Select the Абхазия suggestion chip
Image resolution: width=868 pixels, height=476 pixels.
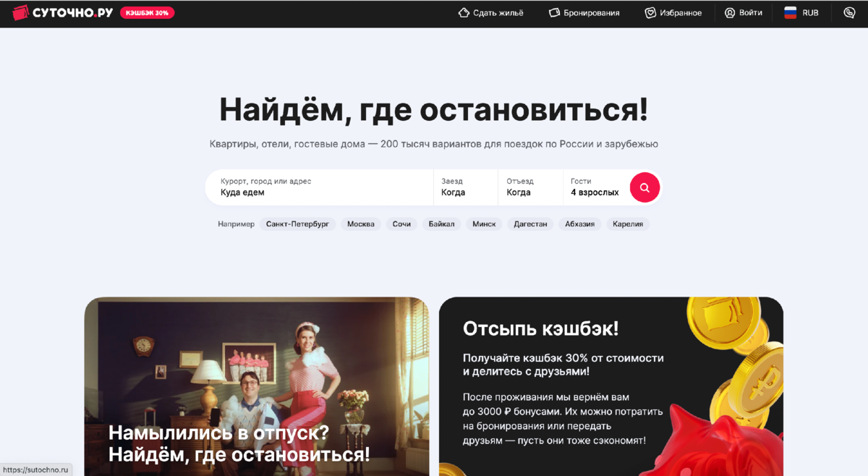coord(580,224)
